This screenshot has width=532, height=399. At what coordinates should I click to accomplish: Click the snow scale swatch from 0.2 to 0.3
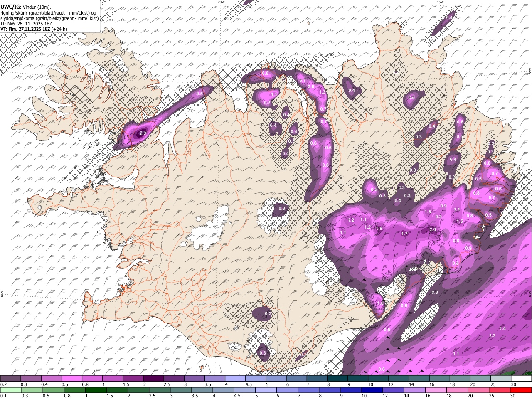(x=10, y=379)
